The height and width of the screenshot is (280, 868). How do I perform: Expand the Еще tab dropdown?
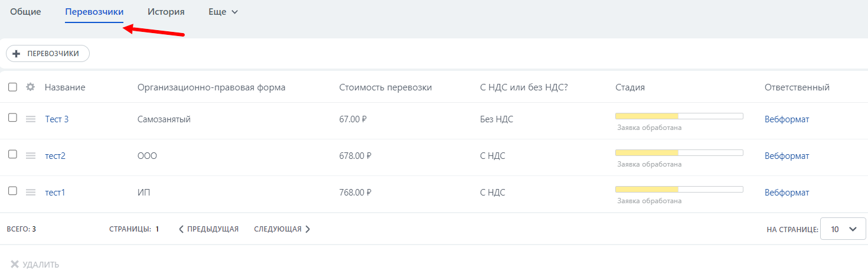tap(223, 12)
